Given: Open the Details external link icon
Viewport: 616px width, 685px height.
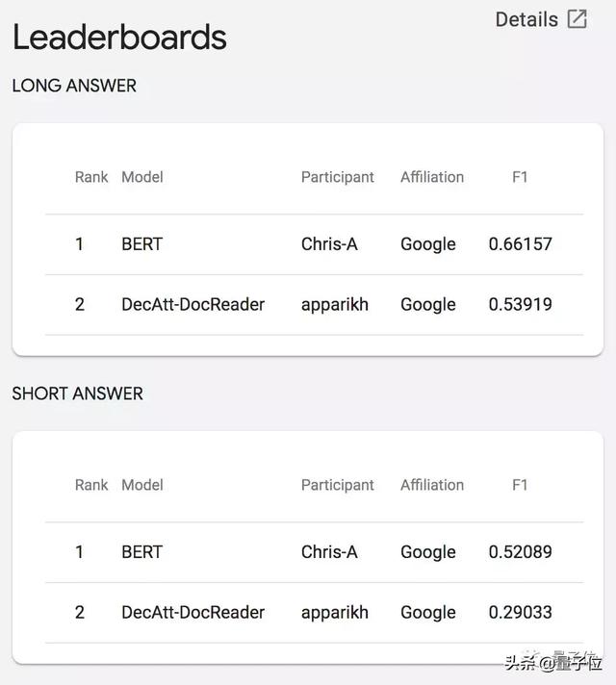Looking at the screenshot, I should tap(577, 19).
